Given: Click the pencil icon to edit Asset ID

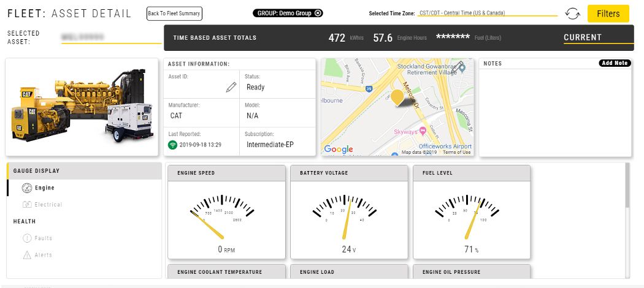Looking at the screenshot, I should pos(231,87).
